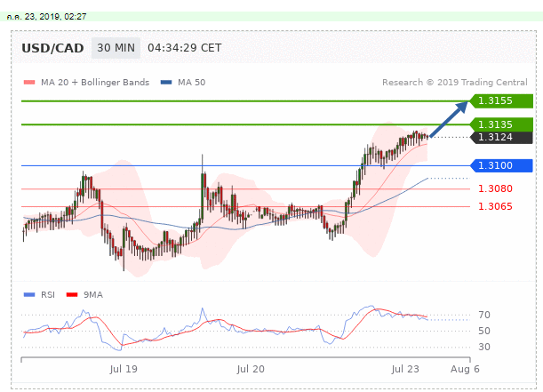Click the RSI legend blue swatch
The width and height of the screenshot is (543, 392).
[x=29, y=295]
